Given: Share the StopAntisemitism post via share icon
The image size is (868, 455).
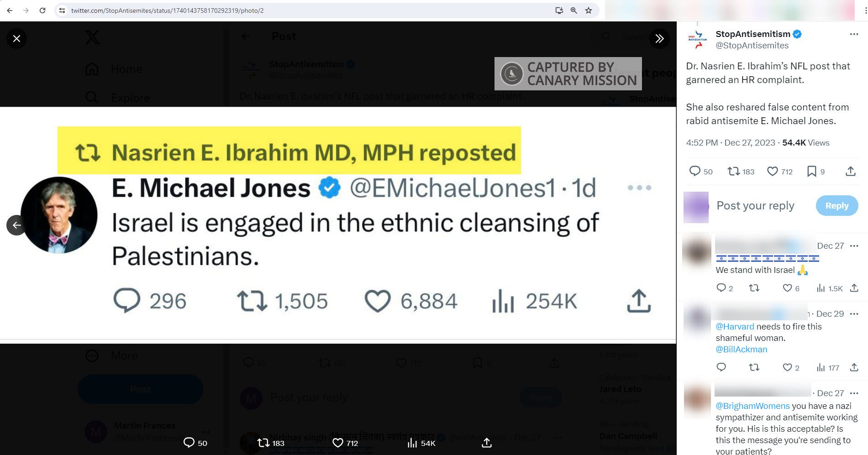Looking at the screenshot, I should click(x=851, y=171).
